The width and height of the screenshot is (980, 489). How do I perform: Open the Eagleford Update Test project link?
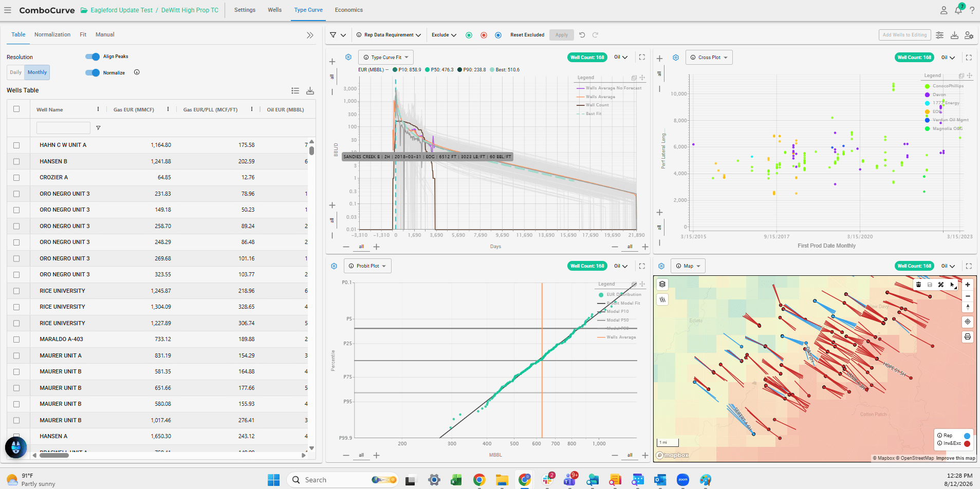122,10
